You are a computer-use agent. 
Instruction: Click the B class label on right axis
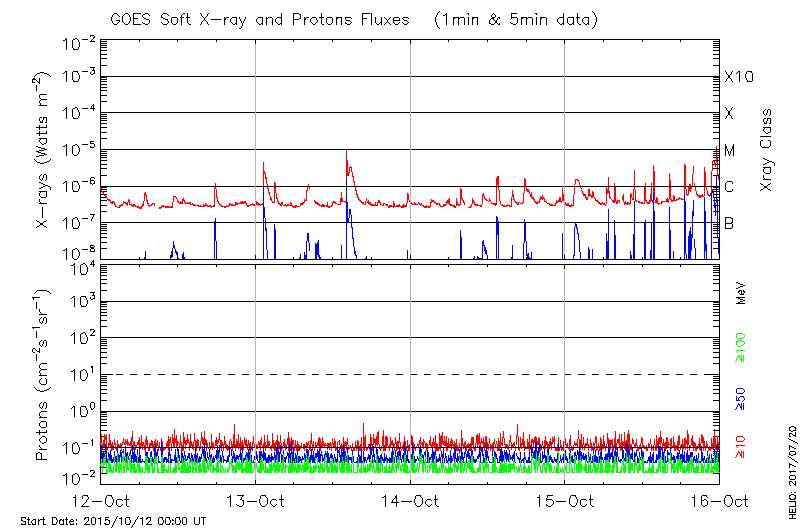729,223
